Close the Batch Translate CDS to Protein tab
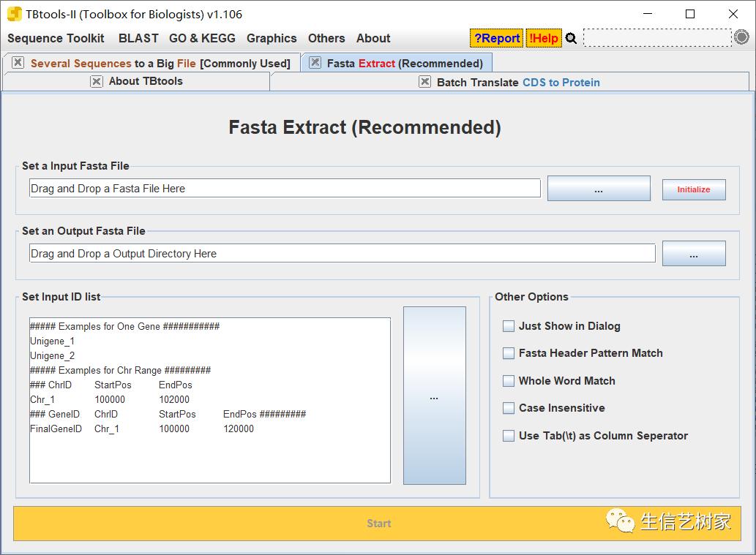 point(424,82)
